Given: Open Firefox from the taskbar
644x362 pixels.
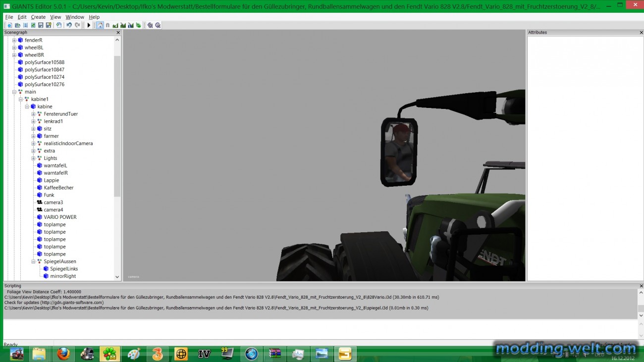Looking at the screenshot, I should tap(63, 354).
